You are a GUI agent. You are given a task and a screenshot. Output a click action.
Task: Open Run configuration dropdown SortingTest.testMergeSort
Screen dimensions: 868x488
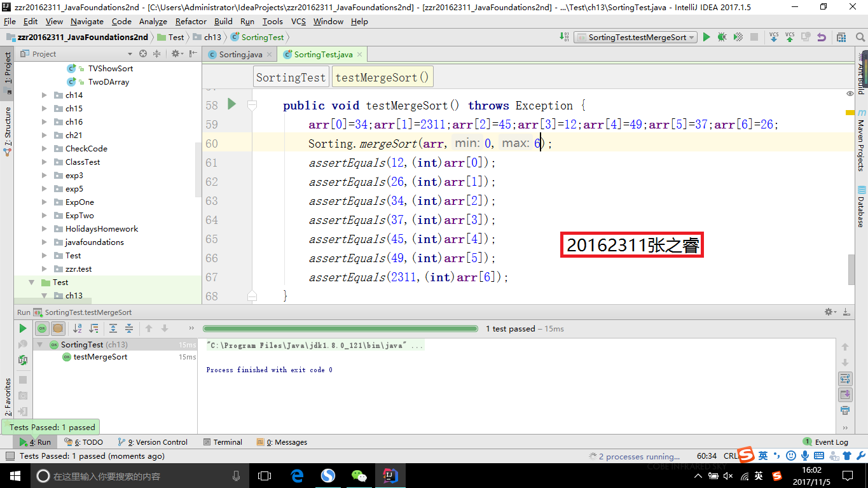(635, 38)
